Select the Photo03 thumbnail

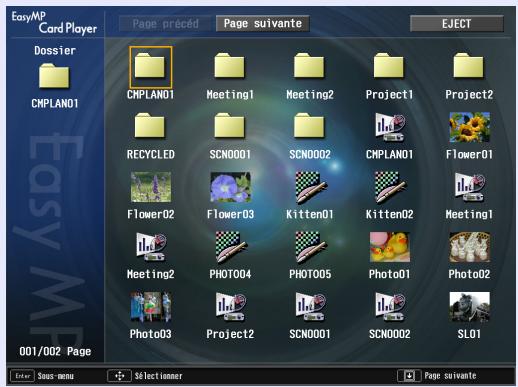click(151, 307)
